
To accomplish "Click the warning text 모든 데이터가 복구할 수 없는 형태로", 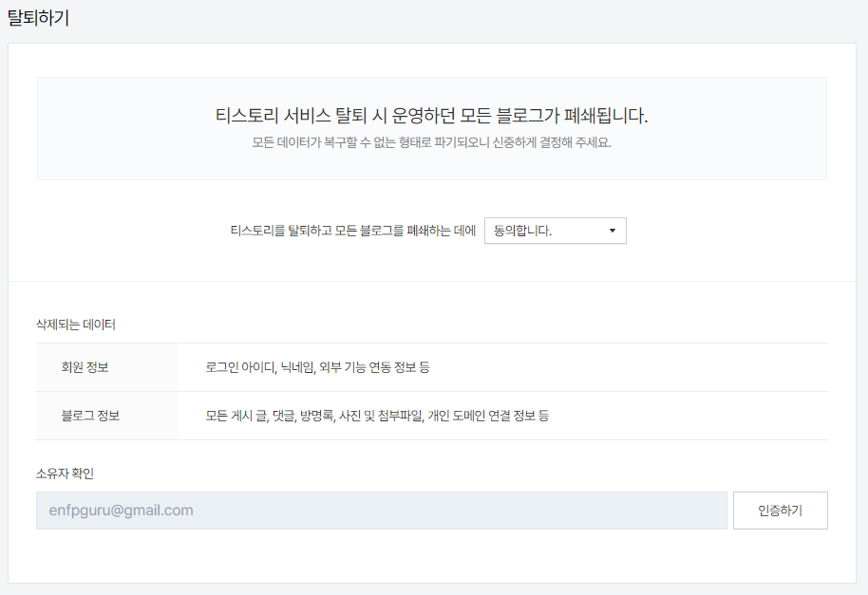I will click(432, 142).
